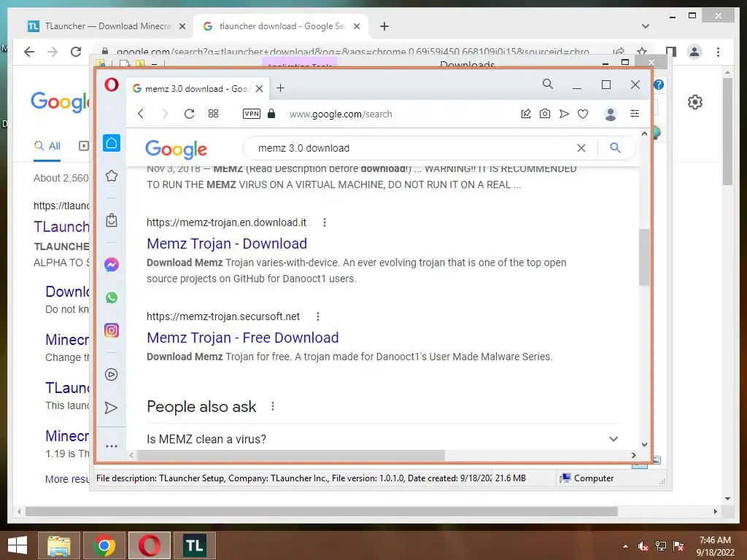The image size is (747, 560).
Task: Select All tab in Chrome Google results
Action: [47, 146]
